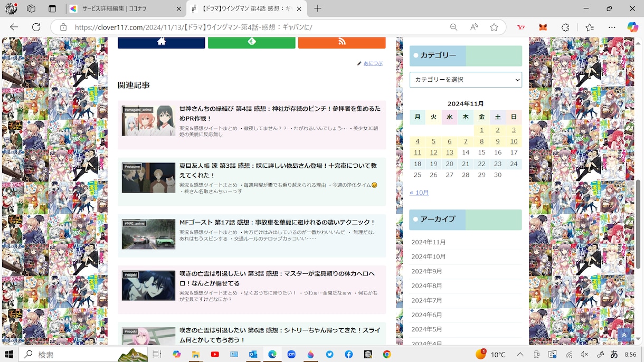The height and width of the screenshot is (362, 644).
Task: Open the workspaces icon in Edge
Action: coord(31,8)
